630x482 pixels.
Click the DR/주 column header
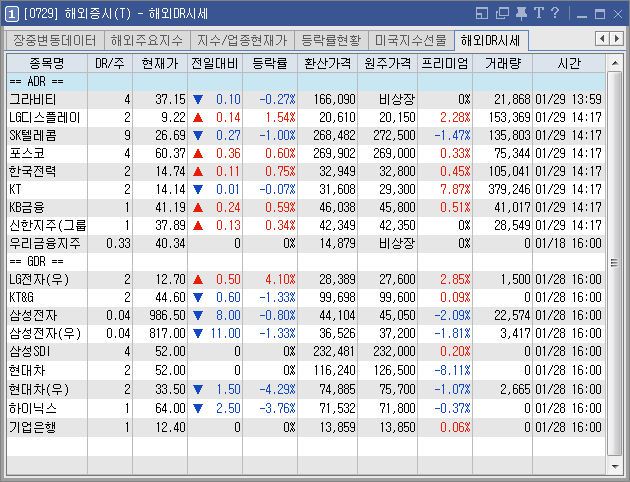(x=110, y=63)
